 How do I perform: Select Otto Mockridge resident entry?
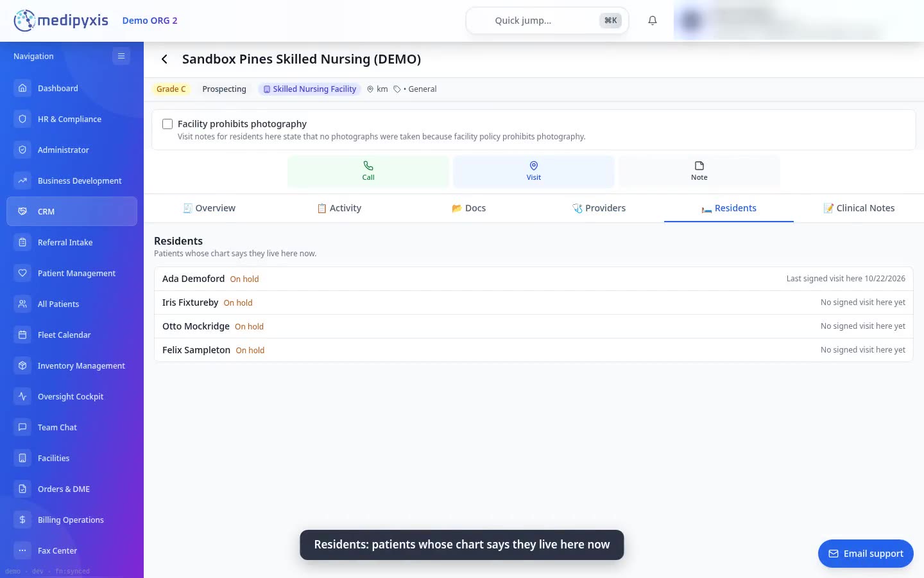(534, 326)
